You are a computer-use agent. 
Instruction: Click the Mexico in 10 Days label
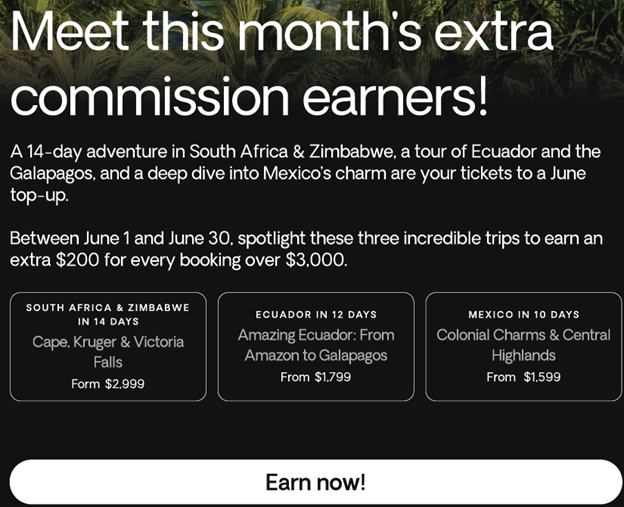[x=523, y=314]
